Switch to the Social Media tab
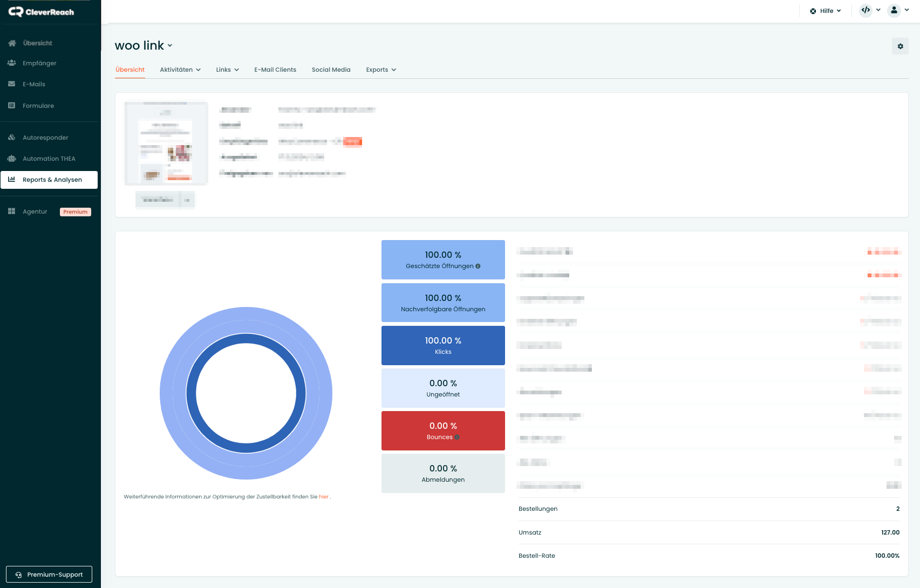The width and height of the screenshot is (920, 588). 331,70
